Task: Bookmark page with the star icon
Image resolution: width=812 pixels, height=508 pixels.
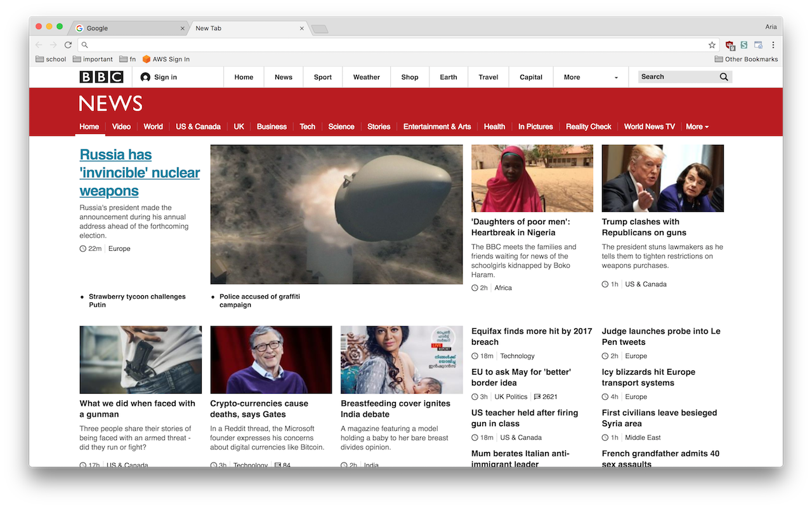Action: point(712,45)
